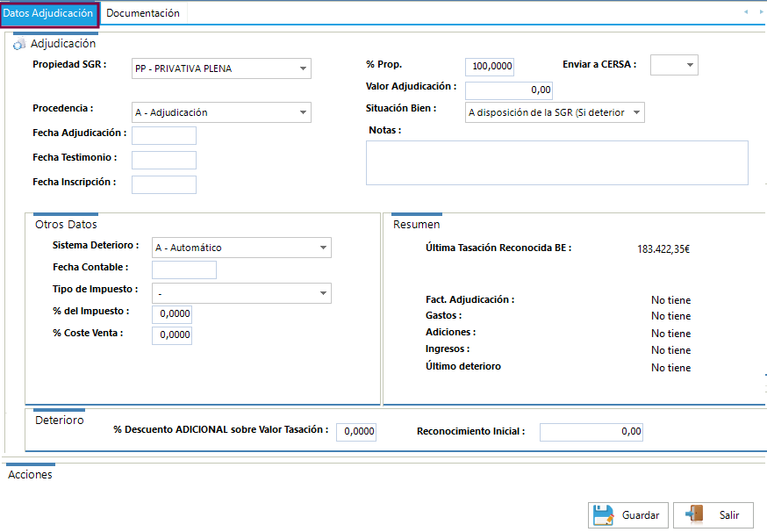Expand the Tipo de Impuesto dropdown
This screenshot has width=767, height=532.
click(323, 293)
